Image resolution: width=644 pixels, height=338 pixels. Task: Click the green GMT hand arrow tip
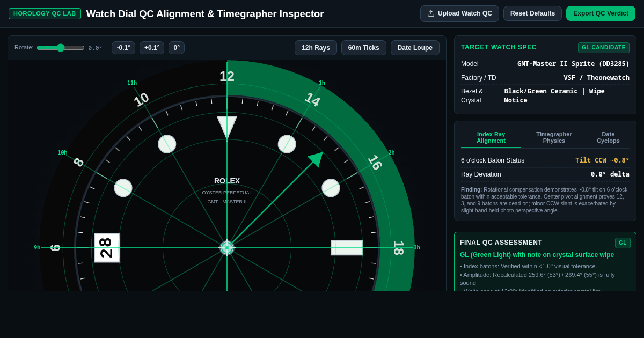click(316, 159)
